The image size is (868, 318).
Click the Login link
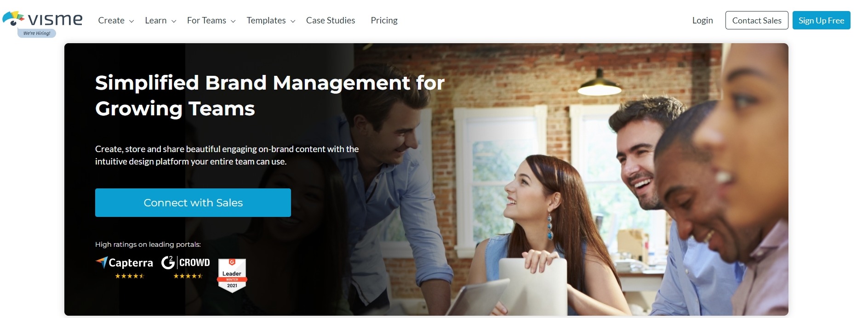[x=702, y=20]
